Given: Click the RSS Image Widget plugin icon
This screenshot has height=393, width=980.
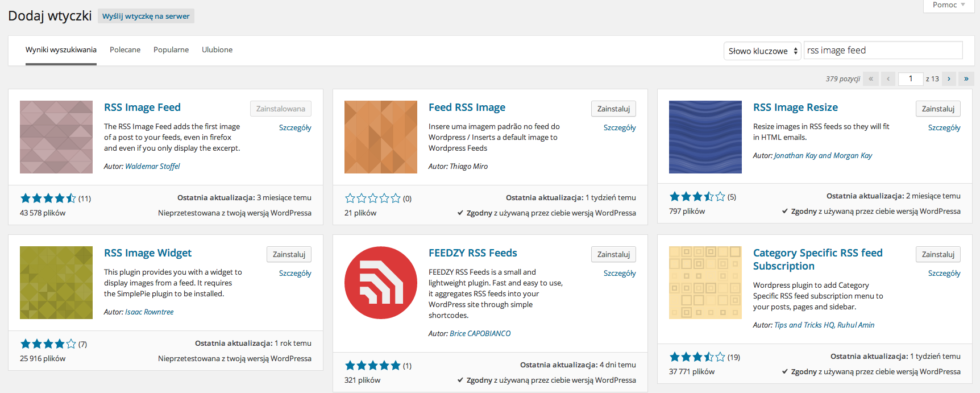Looking at the screenshot, I should [x=56, y=283].
